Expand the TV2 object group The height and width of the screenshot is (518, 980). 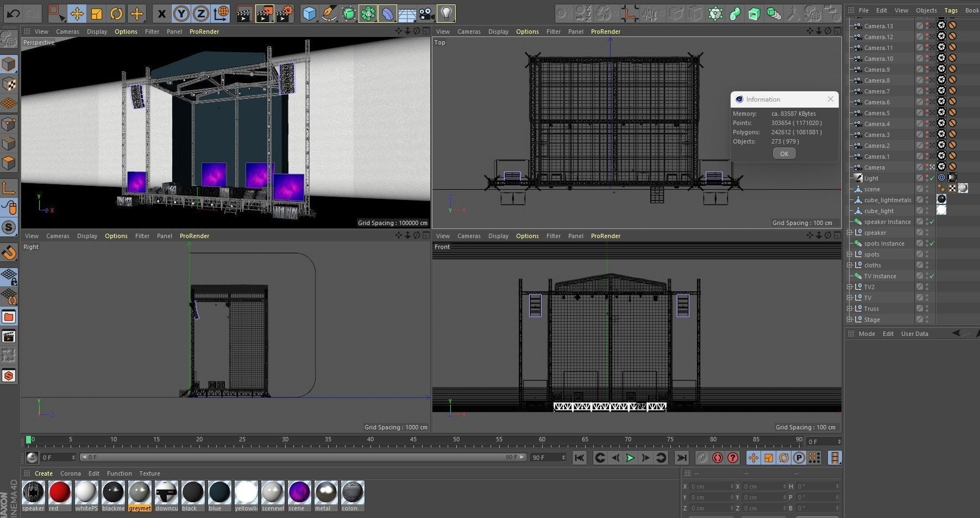(850, 287)
